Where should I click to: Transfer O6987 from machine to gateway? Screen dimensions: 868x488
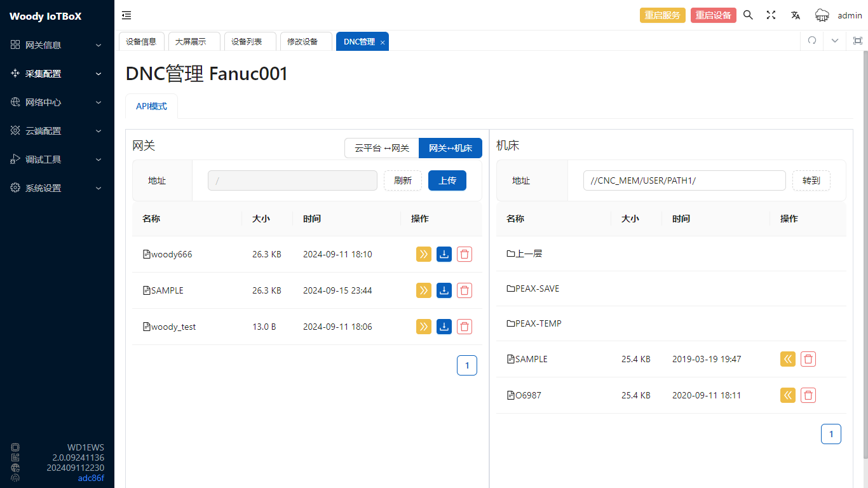click(787, 395)
